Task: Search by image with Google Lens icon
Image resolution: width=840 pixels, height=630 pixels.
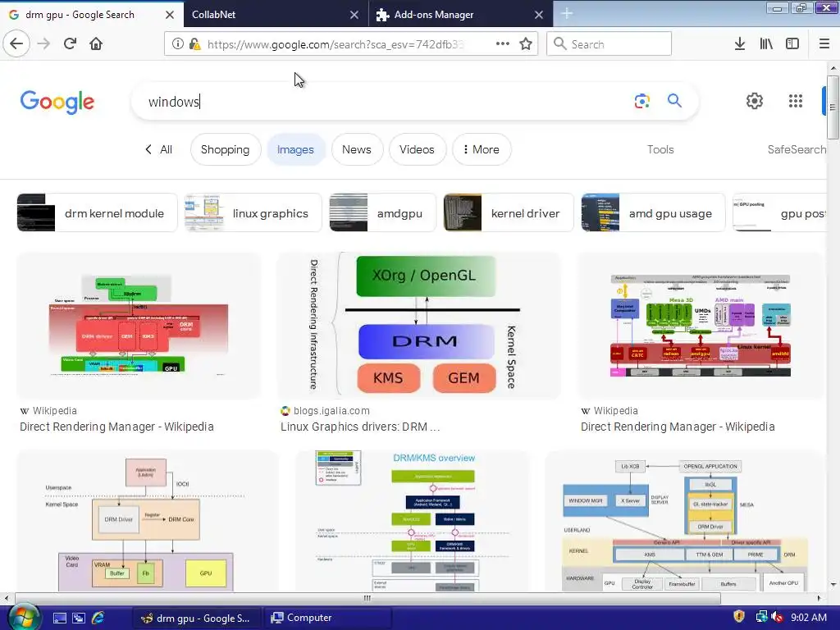Action: tap(641, 101)
